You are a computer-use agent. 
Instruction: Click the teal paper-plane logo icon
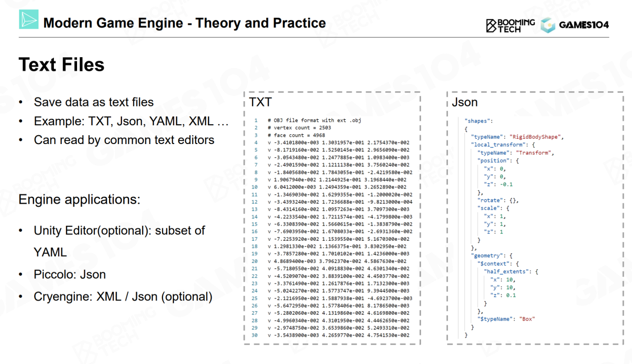pos(29,19)
